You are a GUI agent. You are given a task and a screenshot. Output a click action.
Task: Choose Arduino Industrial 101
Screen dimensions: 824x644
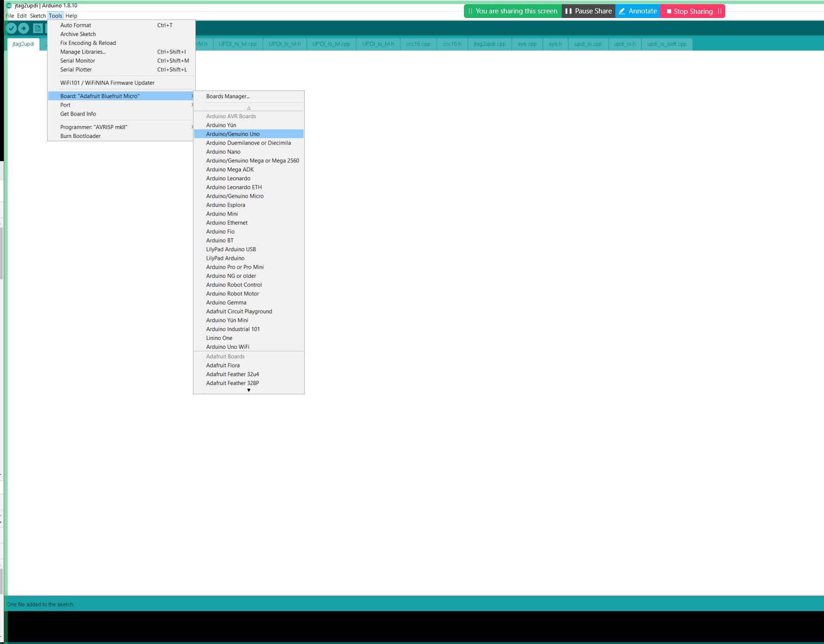[249, 329]
